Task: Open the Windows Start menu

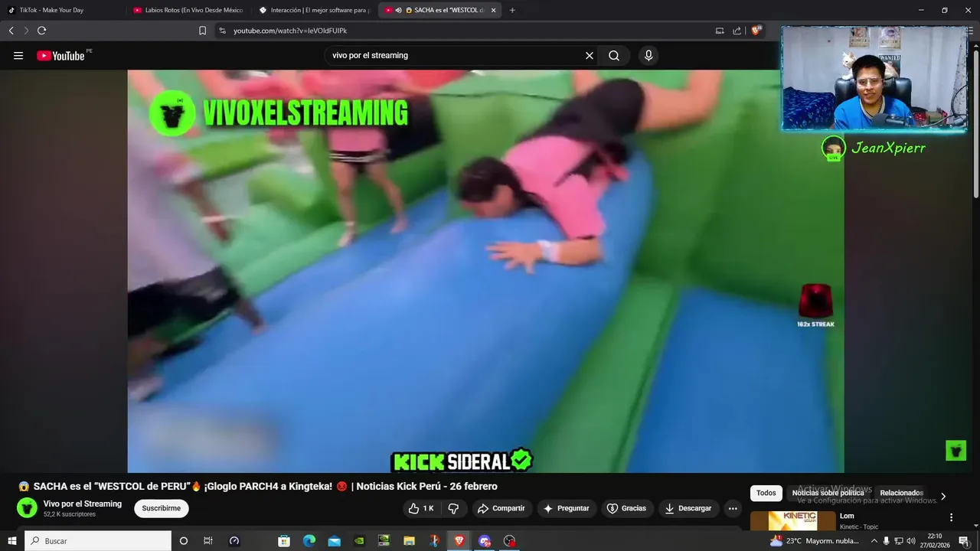Action: coord(11,541)
